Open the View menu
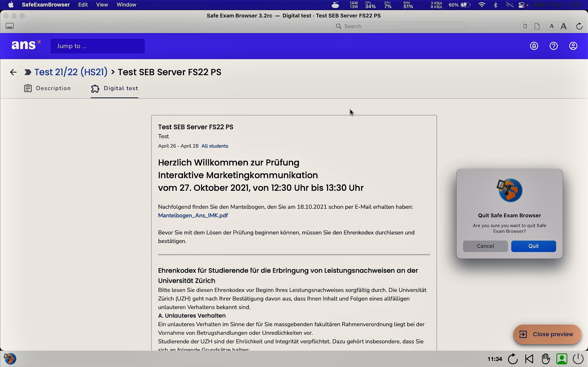This screenshot has width=588, height=367. point(102,5)
